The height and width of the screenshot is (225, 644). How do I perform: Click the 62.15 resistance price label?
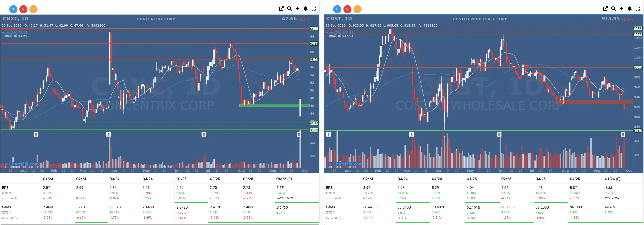(314, 43)
